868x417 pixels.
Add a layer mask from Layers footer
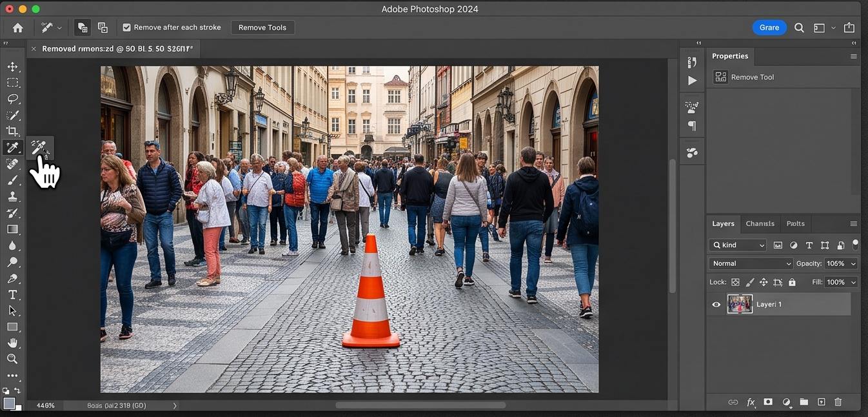[768, 402]
